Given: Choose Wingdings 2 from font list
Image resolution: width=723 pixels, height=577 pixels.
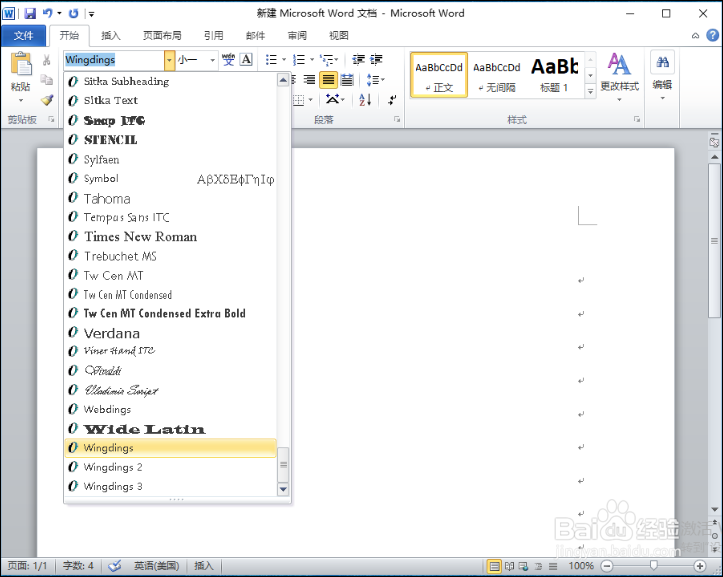Looking at the screenshot, I should (171, 467).
